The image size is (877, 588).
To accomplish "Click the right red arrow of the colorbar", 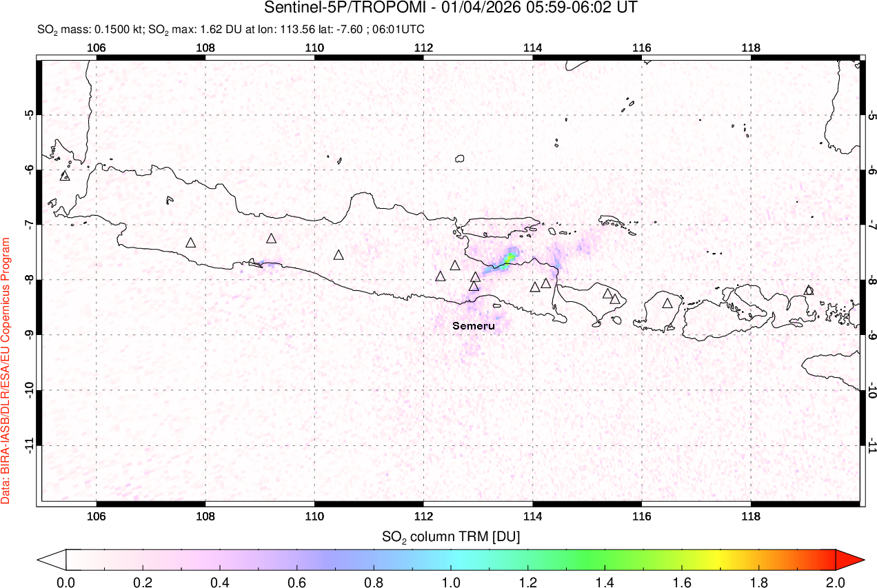I will tap(849, 558).
